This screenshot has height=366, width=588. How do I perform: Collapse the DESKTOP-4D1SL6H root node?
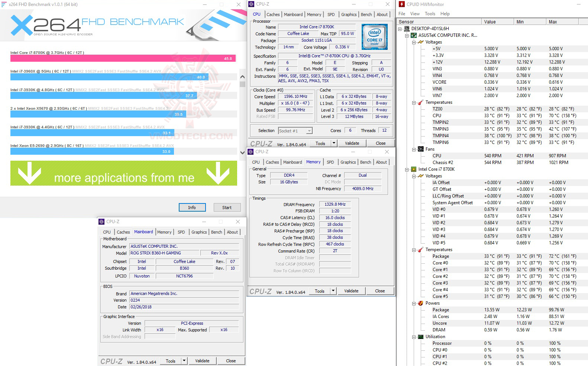coord(400,29)
